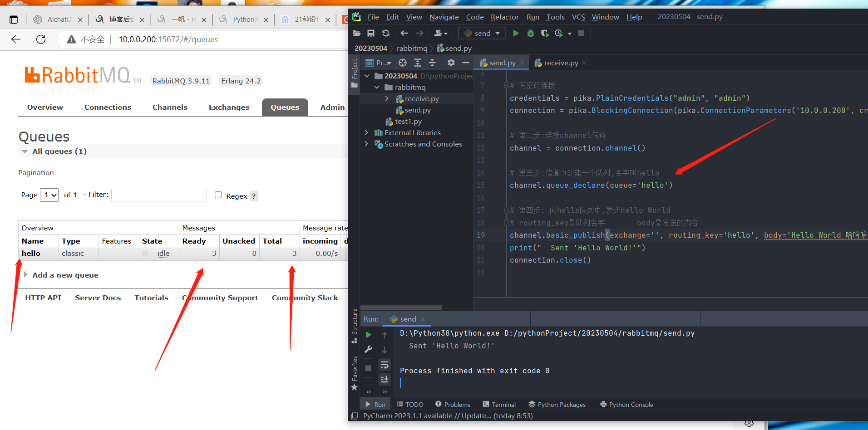Open the Tutorials link
Viewport: 868px width, 430px height.
151,298
